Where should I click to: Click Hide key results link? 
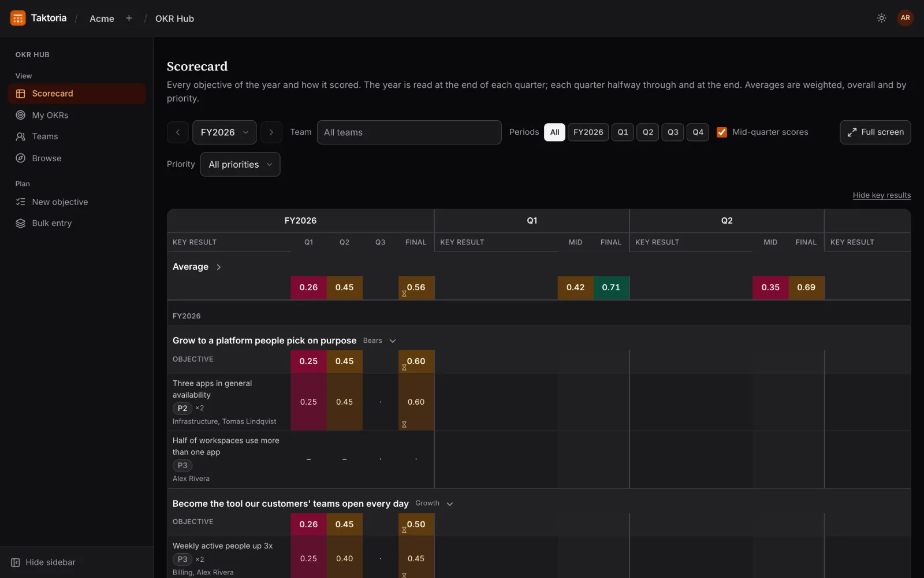(x=882, y=195)
